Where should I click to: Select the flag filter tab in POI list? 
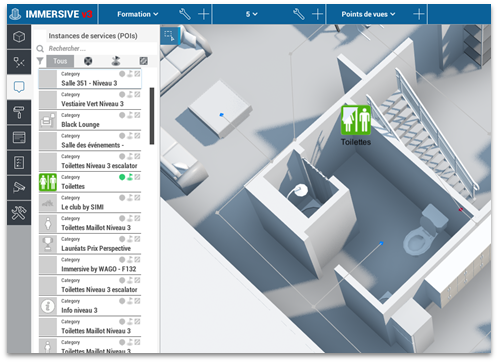(x=116, y=61)
